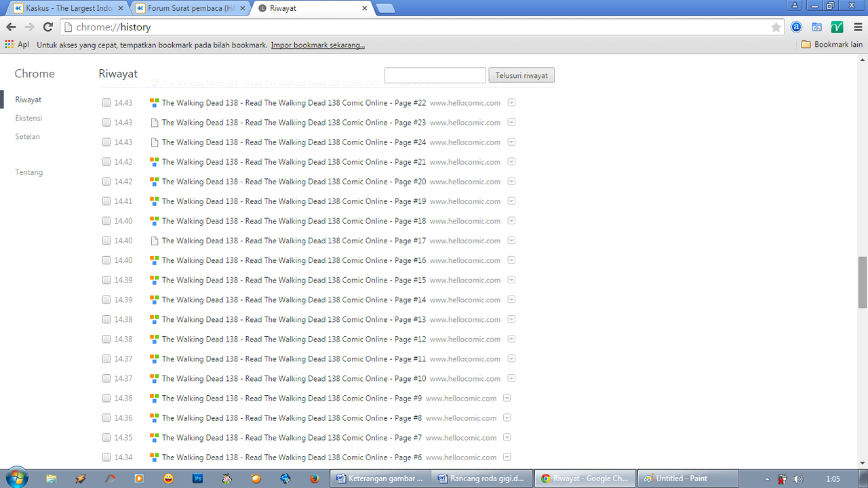This screenshot has height=488, width=868.
Task: Check the box for Page #7 entry
Action: point(106,437)
